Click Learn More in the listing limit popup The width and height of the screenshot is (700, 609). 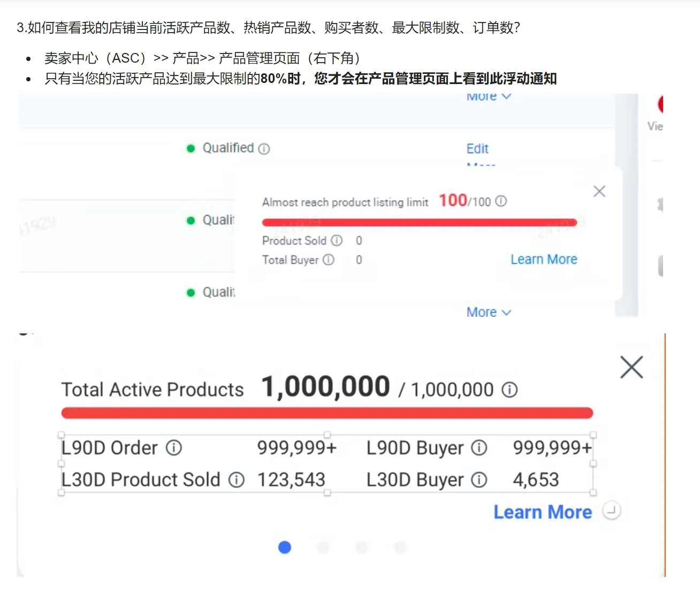click(544, 259)
